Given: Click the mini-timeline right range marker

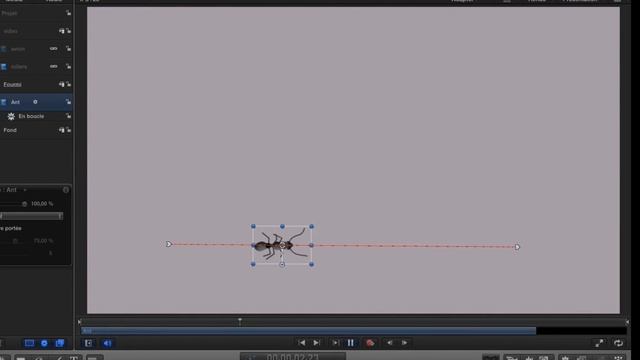Looking at the screenshot, I should click(x=627, y=322).
